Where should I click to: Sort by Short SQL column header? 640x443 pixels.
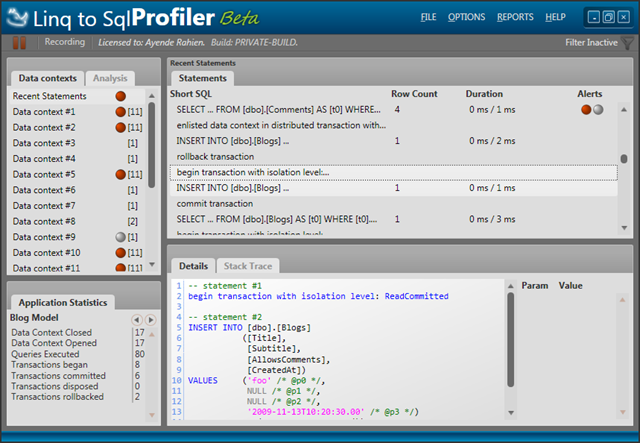click(191, 94)
